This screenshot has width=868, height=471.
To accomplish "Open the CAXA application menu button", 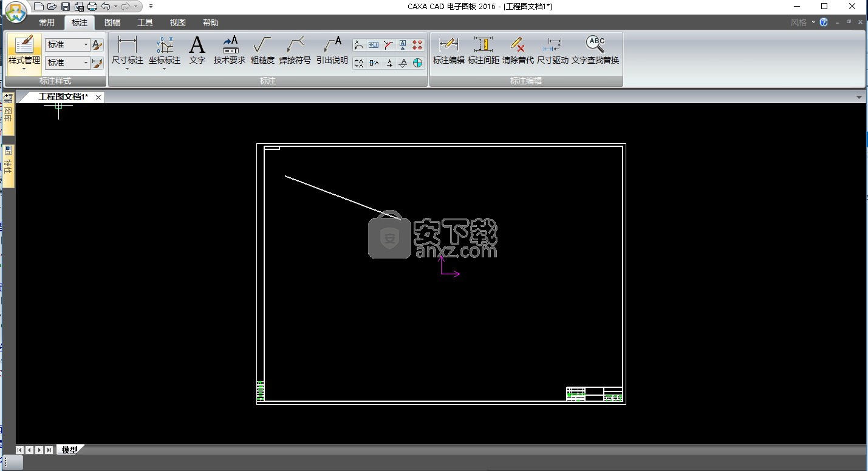I will click(x=16, y=12).
